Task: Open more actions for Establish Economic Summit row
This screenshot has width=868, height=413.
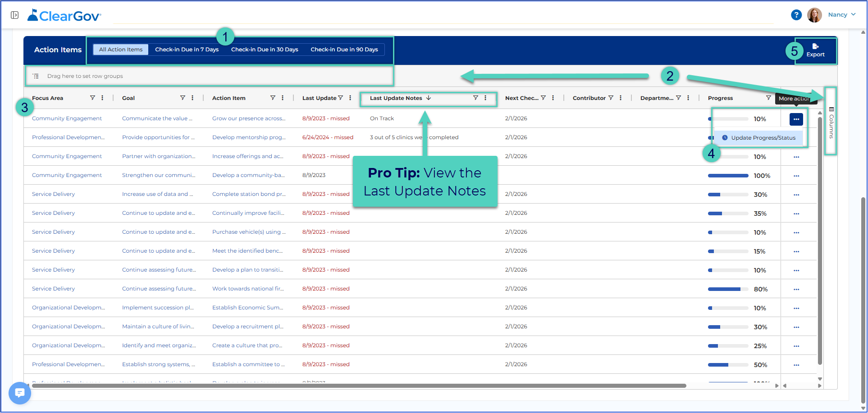Action: pos(796,309)
